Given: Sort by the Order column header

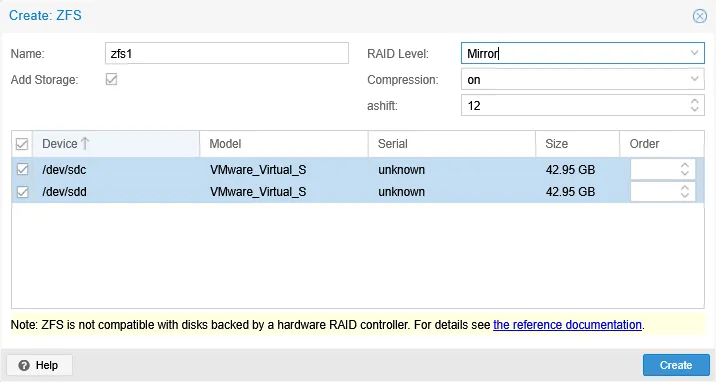Looking at the screenshot, I should (x=662, y=144).
